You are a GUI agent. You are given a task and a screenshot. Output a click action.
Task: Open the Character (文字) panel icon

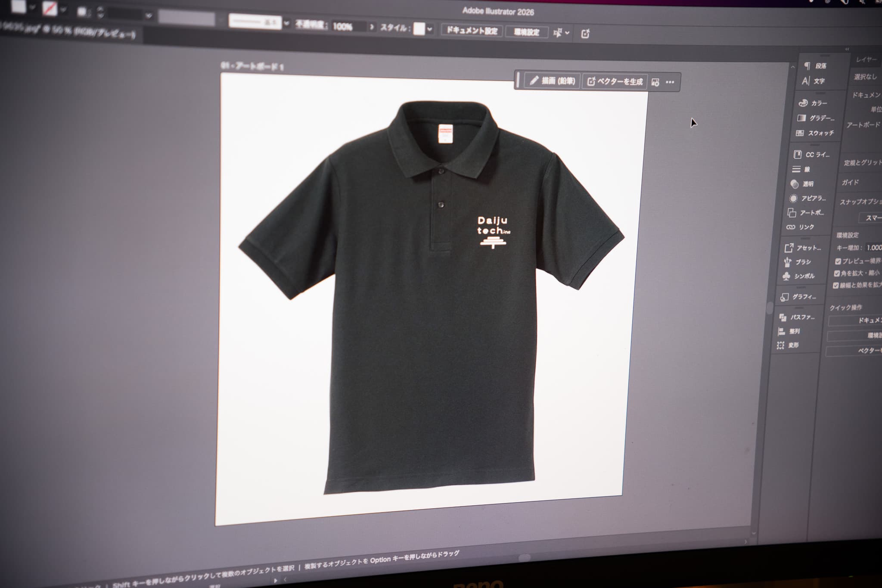pos(806,81)
